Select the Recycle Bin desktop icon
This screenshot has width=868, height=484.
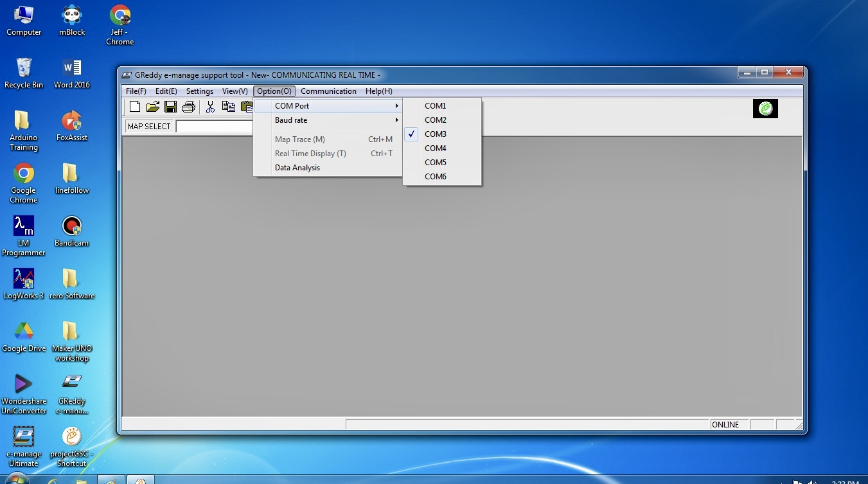[x=24, y=73]
